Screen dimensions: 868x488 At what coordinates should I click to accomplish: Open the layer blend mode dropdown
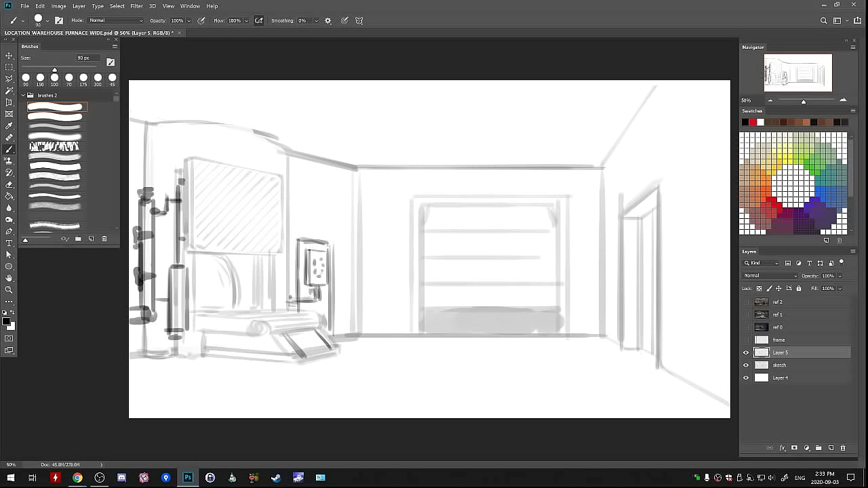click(770, 276)
